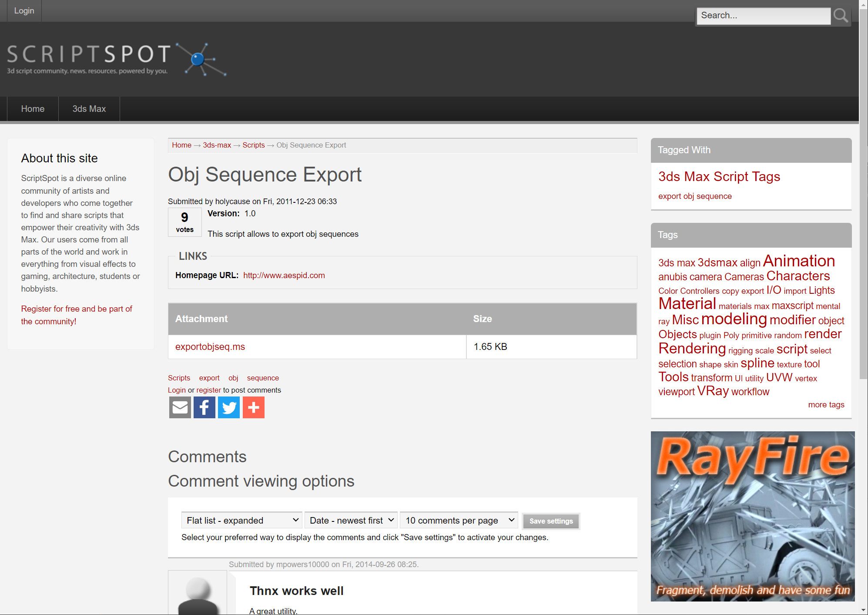Click the Login link at top
The width and height of the screenshot is (868, 615).
pos(24,11)
